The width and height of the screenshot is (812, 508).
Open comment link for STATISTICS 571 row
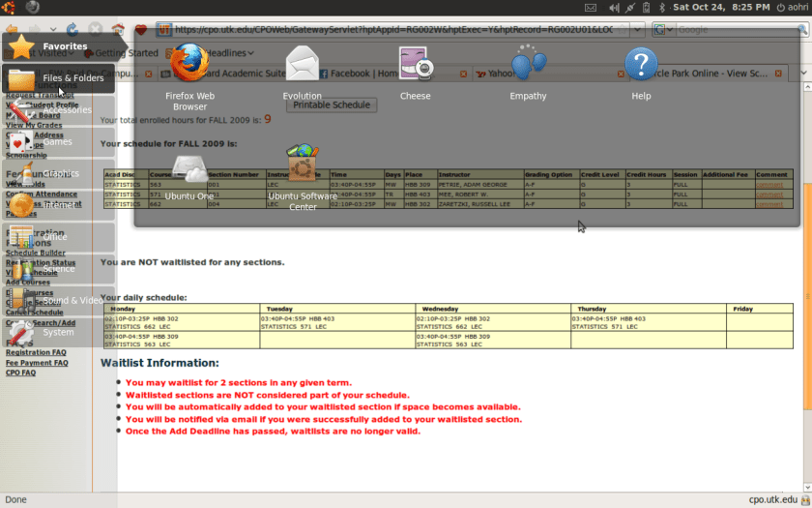pyautogui.click(x=769, y=194)
